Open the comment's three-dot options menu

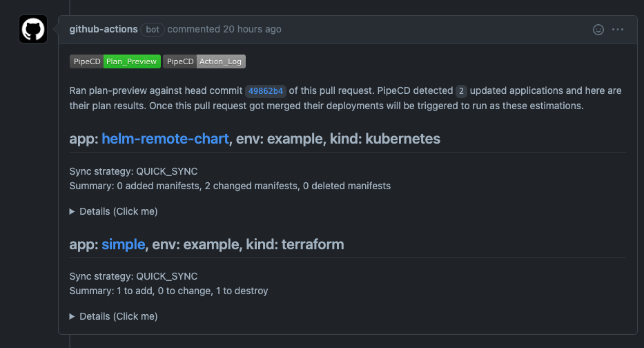coord(618,30)
